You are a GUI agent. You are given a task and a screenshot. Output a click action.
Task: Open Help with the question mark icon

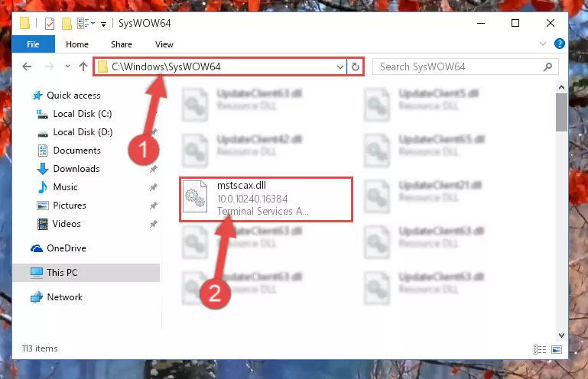[560, 44]
